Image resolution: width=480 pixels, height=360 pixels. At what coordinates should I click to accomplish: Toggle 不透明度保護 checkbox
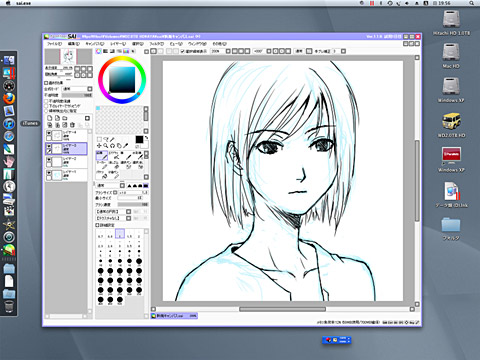[x=46, y=101]
